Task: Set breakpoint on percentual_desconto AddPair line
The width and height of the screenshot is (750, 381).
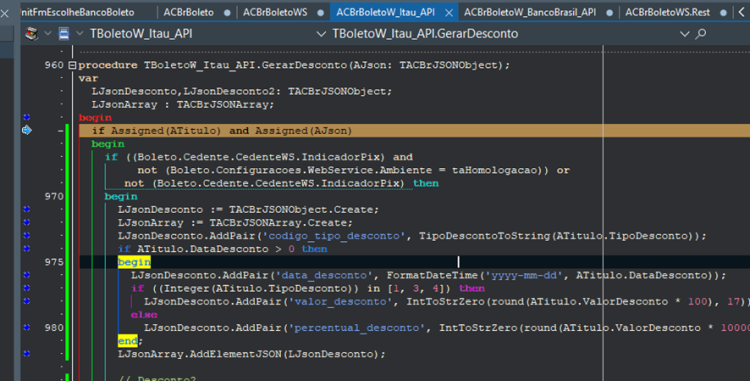Action: click(x=27, y=327)
